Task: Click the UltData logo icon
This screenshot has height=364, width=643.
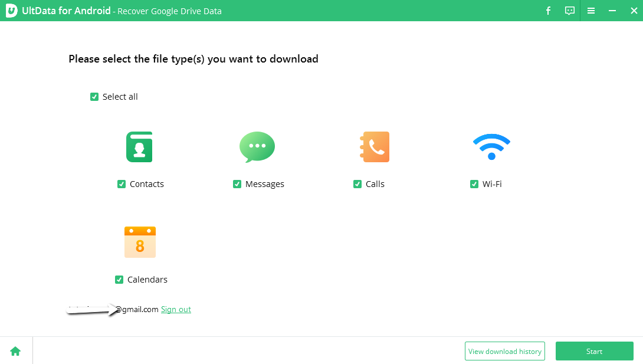Action: pos(11,11)
